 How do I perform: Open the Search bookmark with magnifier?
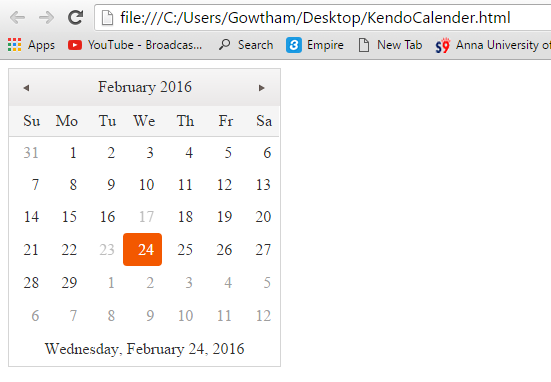(x=246, y=45)
